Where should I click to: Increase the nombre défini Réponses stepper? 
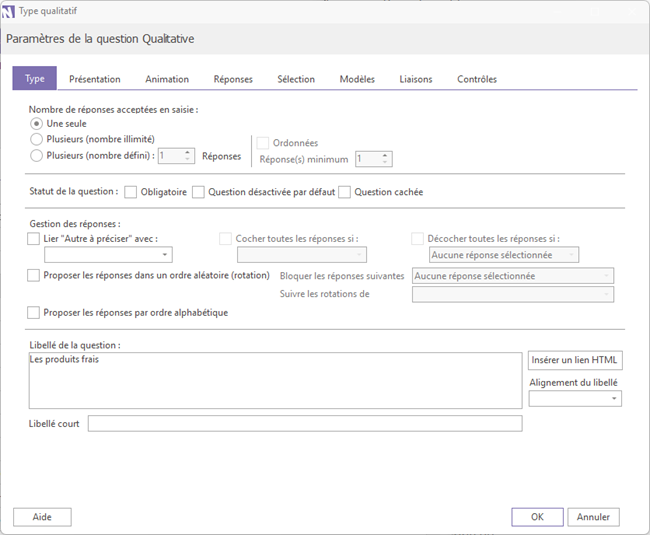[x=188, y=153]
